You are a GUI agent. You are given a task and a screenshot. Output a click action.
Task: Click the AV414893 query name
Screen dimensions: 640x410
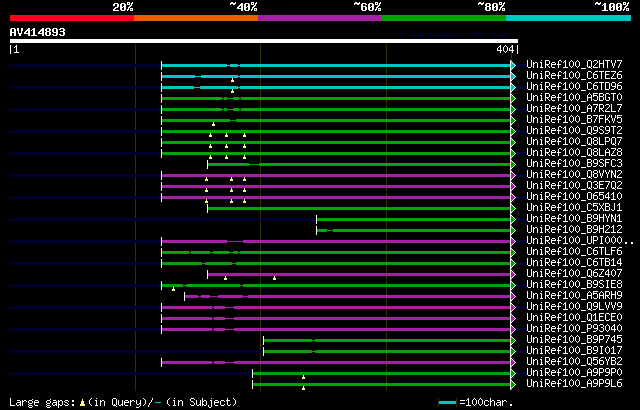pos(38,32)
